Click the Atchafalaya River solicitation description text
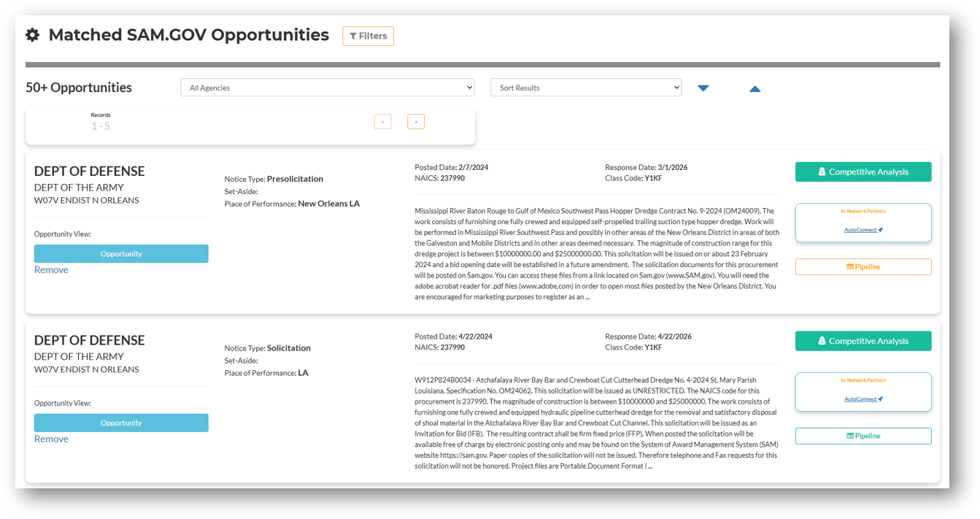The image size is (980, 519). (x=595, y=423)
